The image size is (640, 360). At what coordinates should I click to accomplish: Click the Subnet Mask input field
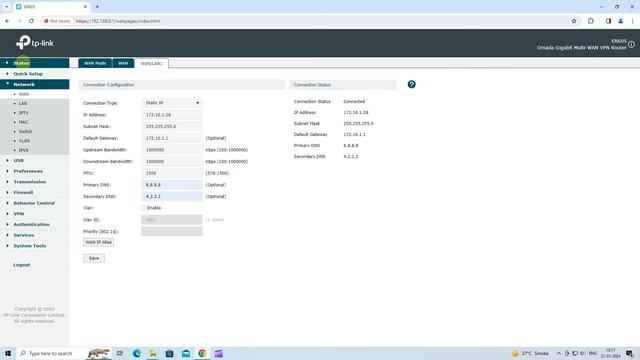172,127
